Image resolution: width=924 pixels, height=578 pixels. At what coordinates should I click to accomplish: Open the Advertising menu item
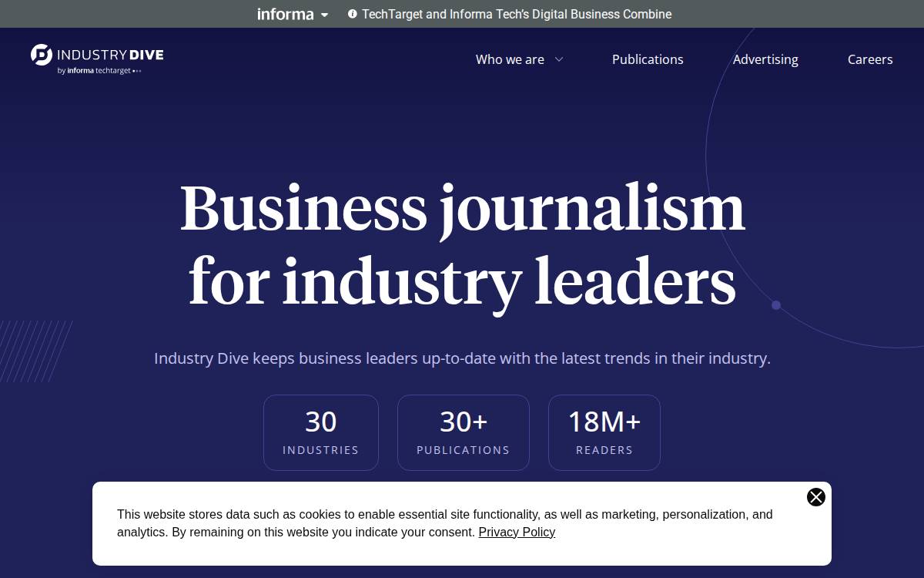point(765,59)
